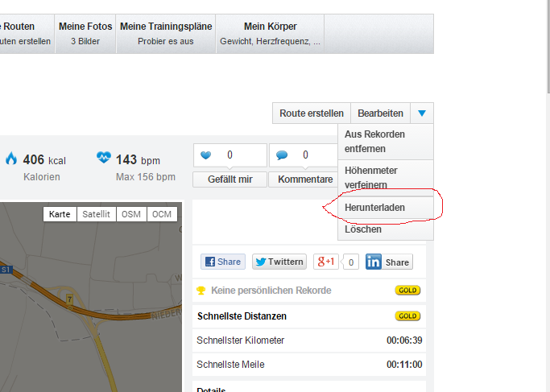Open the blue dropdown arrow next to Bearbeiten
The width and height of the screenshot is (550, 392).
pyautogui.click(x=422, y=113)
